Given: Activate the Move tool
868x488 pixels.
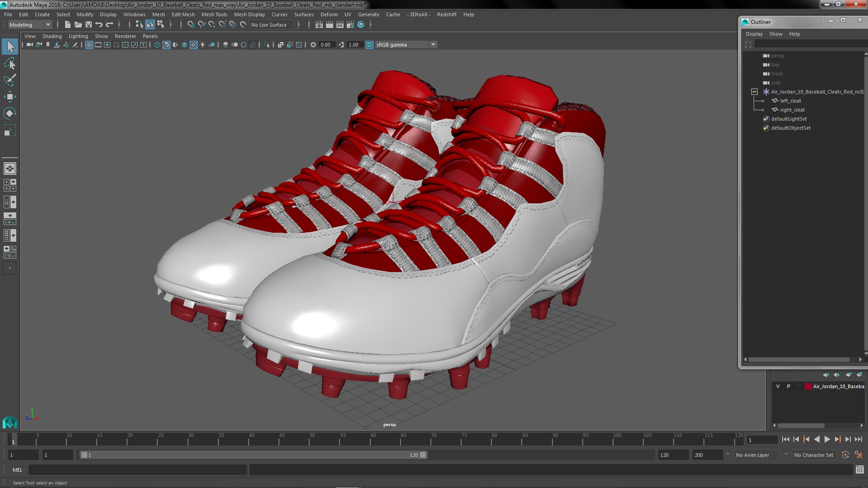Looking at the screenshot, I should point(10,97).
